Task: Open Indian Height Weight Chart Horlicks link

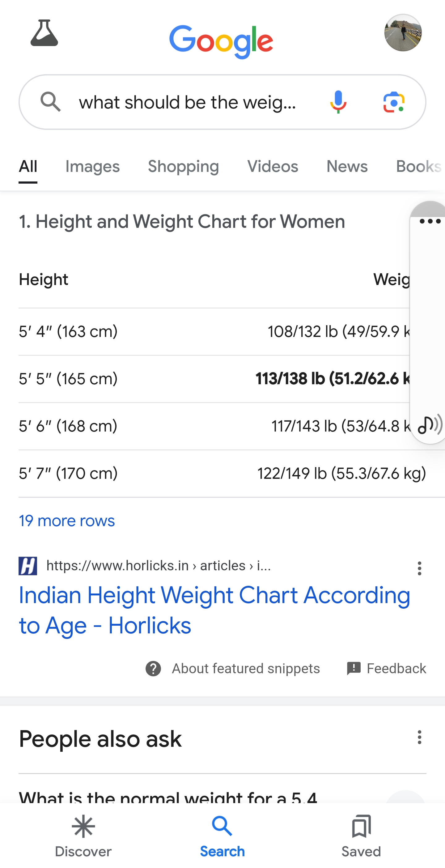Action: 214,610
